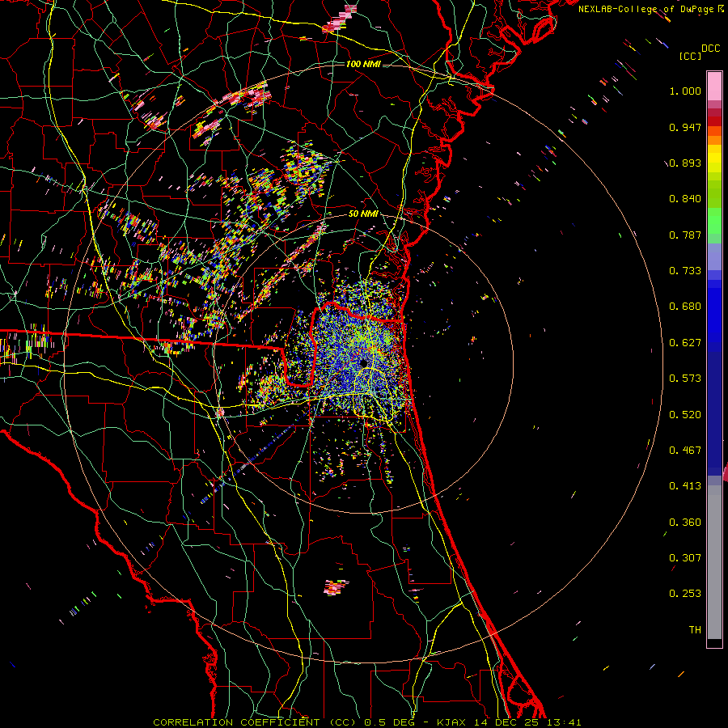The height and width of the screenshot is (728, 728).
Task: Click the 50 NMI range ring label
Action: pyautogui.click(x=363, y=214)
